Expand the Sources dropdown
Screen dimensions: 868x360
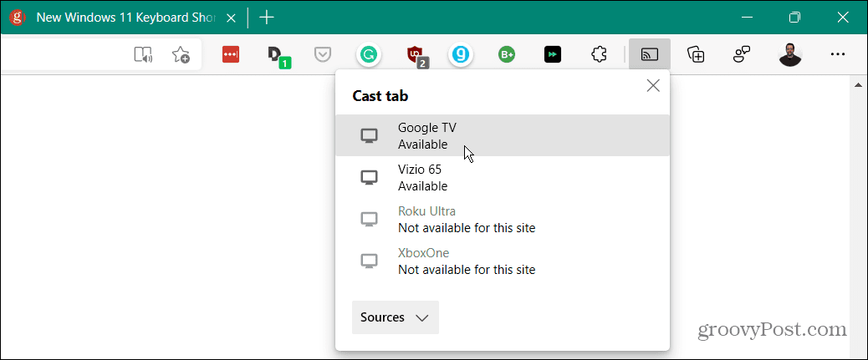pos(395,317)
